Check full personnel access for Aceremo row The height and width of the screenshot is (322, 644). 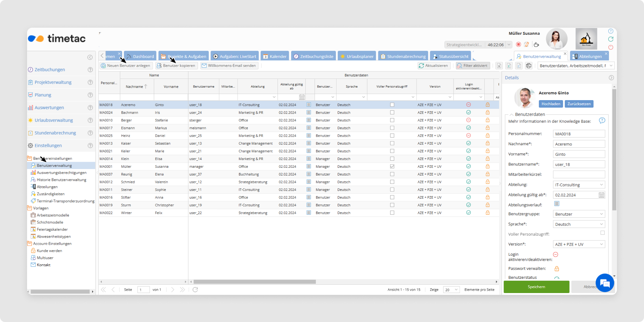392,105
